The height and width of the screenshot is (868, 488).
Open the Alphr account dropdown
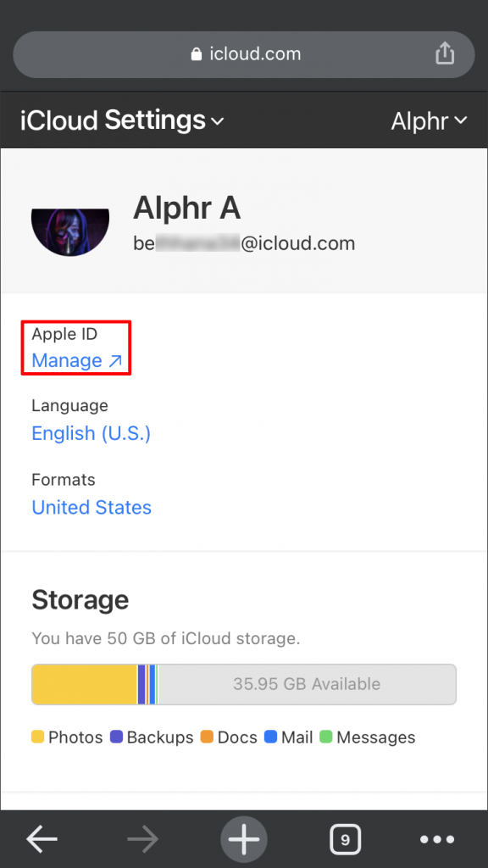pyautogui.click(x=460, y=121)
